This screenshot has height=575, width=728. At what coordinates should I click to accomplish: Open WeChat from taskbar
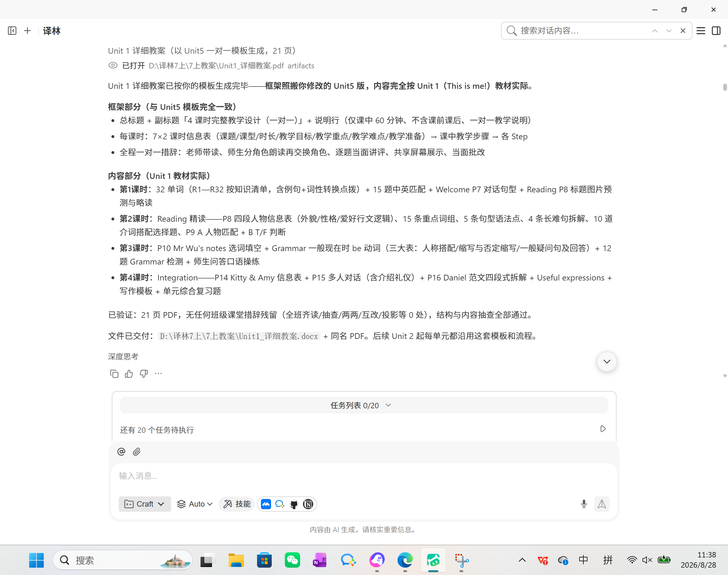(x=292, y=560)
